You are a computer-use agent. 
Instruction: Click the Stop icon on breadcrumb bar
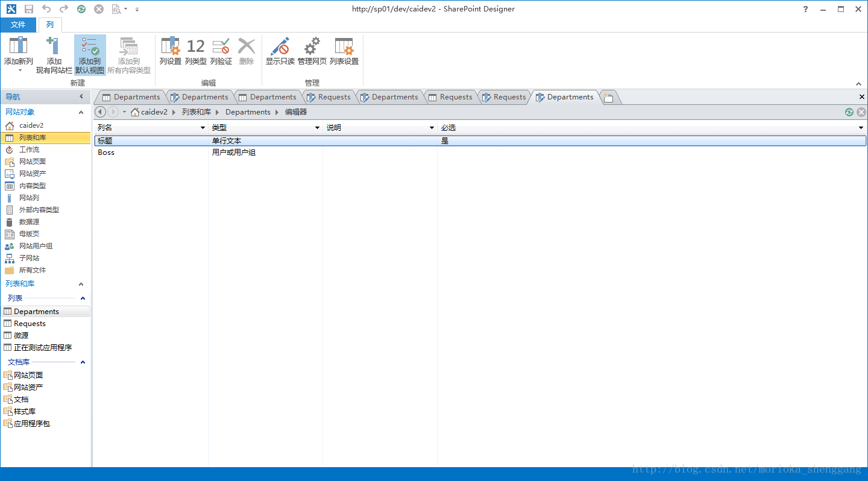[861, 112]
